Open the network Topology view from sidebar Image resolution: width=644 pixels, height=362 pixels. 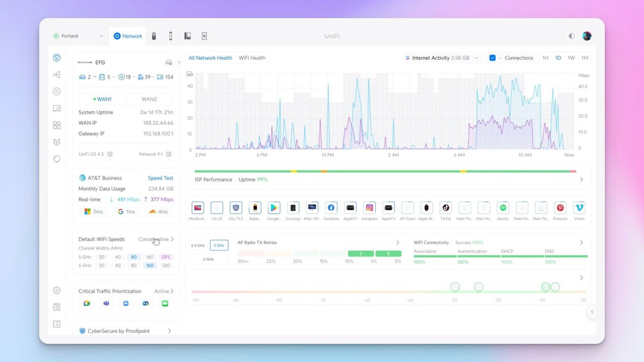coord(55,74)
